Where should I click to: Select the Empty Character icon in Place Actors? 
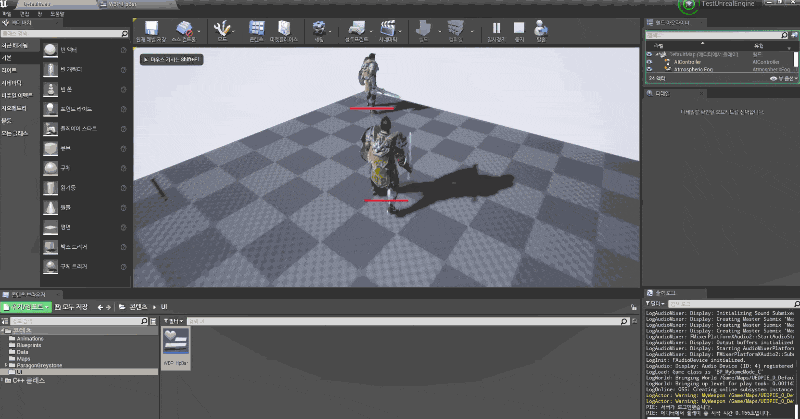50,69
